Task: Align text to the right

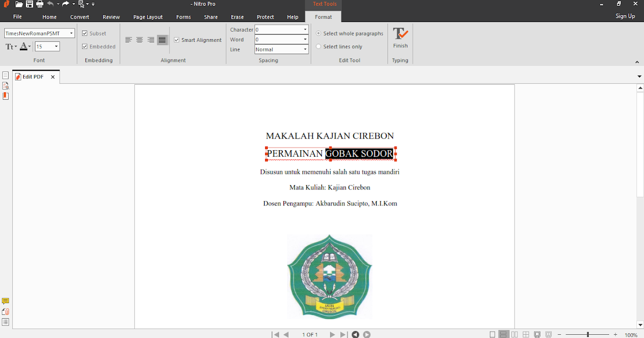Action: 151,40
